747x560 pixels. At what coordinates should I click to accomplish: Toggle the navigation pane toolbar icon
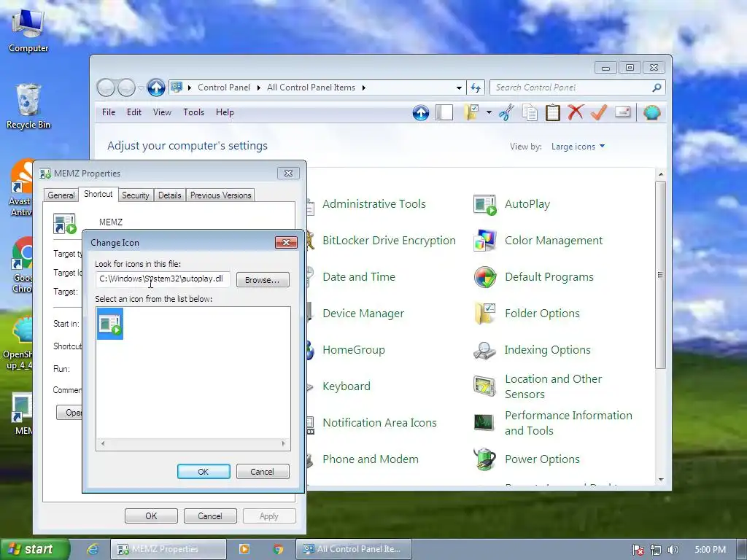[444, 112]
